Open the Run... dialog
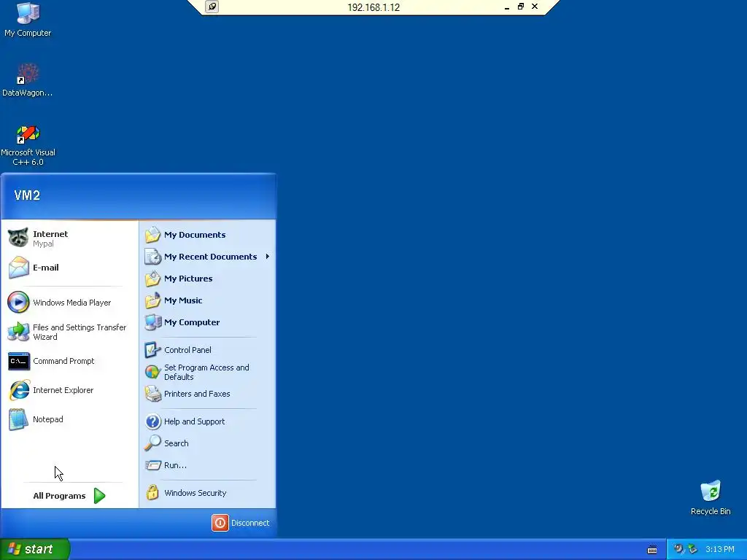747x560 pixels. [x=207, y=465]
